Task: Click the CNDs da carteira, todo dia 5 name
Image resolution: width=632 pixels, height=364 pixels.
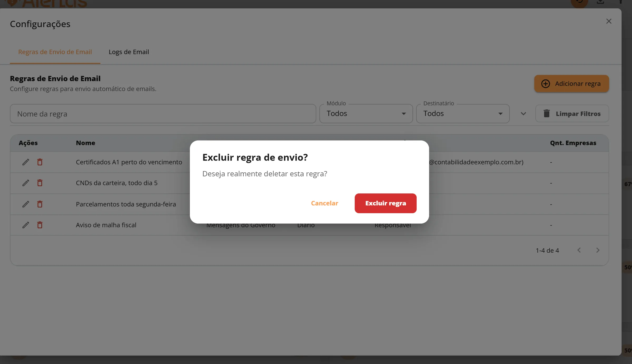Action: coord(117,183)
